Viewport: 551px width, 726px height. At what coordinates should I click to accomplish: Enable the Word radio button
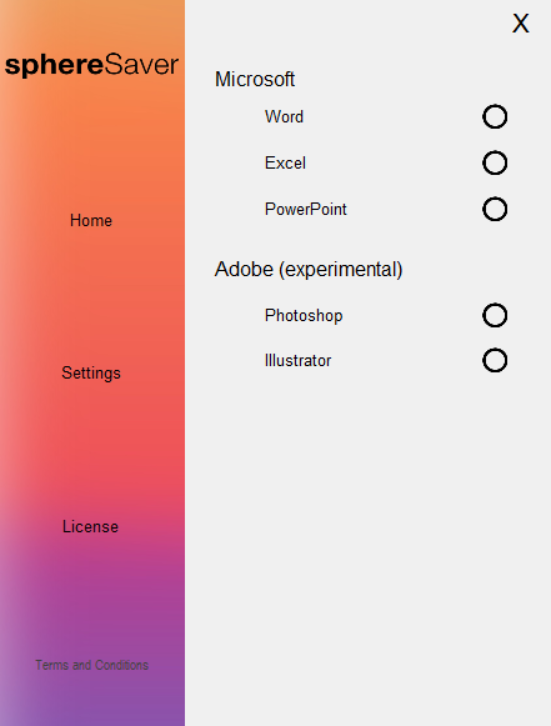tap(495, 116)
